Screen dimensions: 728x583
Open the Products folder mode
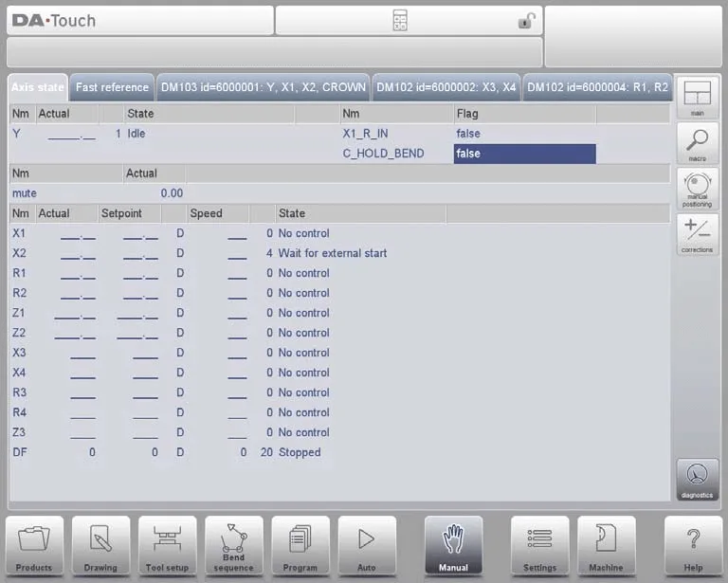(x=34, y=546)
